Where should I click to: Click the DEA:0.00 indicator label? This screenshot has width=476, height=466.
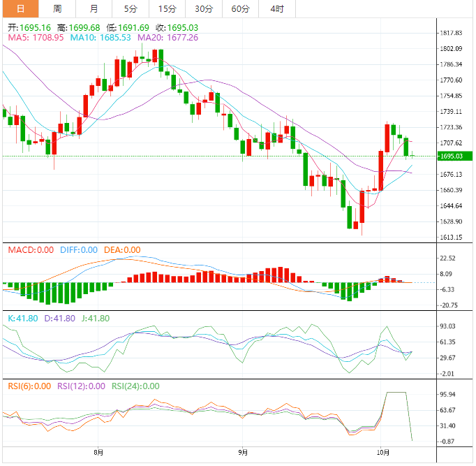click(x=122, y=249)
